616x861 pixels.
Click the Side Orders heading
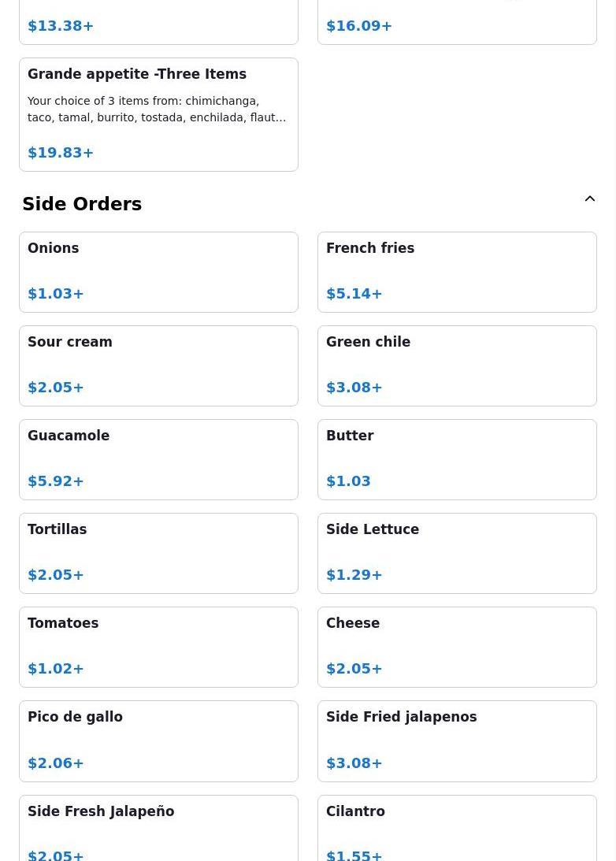click(82, 204)
